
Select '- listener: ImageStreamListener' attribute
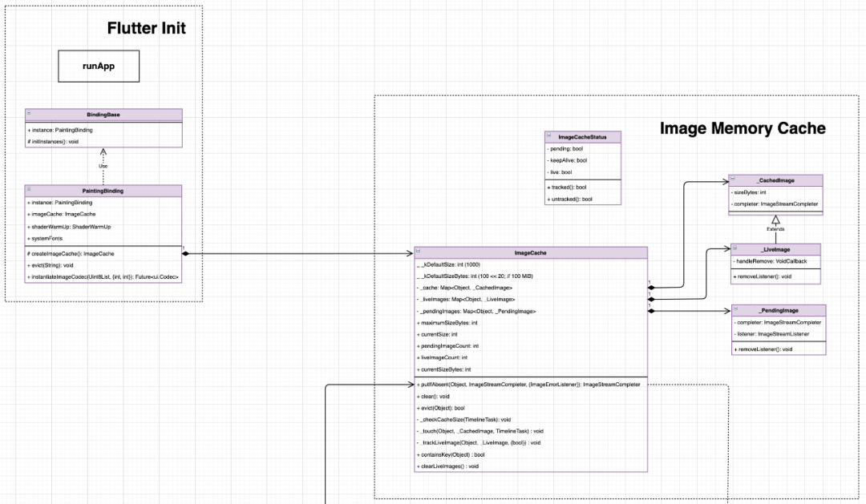(x=779, y=334)
